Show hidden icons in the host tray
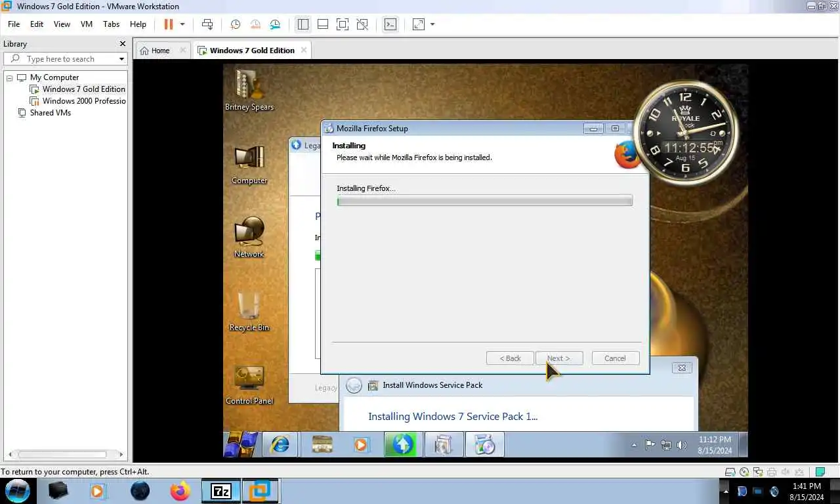The image size is (840, 504). (726, 491)
